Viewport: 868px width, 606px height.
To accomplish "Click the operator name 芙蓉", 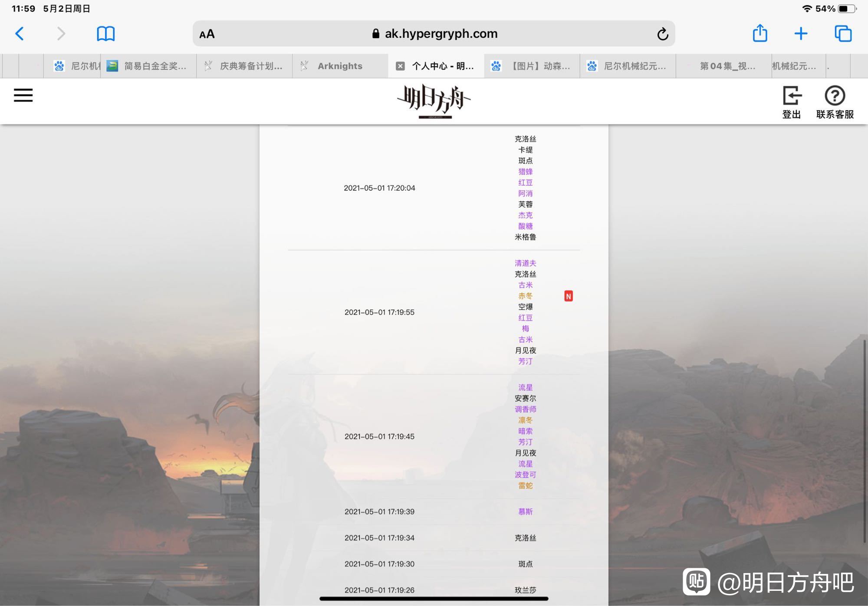I will point(525,204).
